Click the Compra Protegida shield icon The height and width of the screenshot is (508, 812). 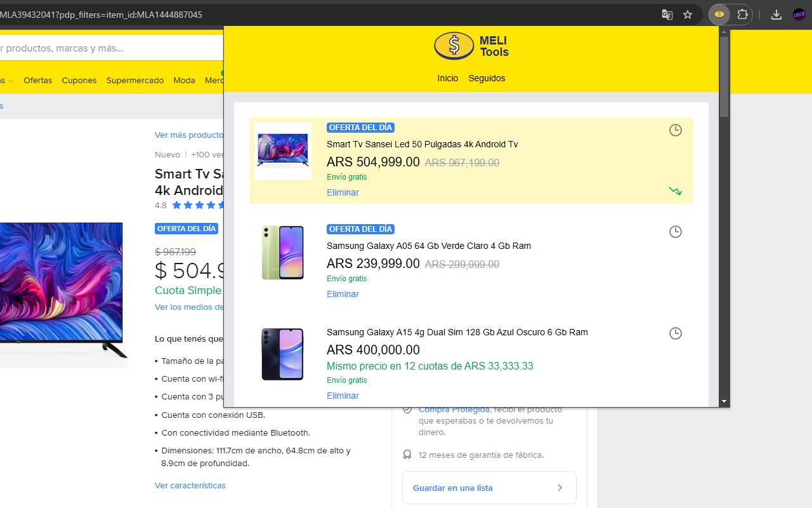407,410
